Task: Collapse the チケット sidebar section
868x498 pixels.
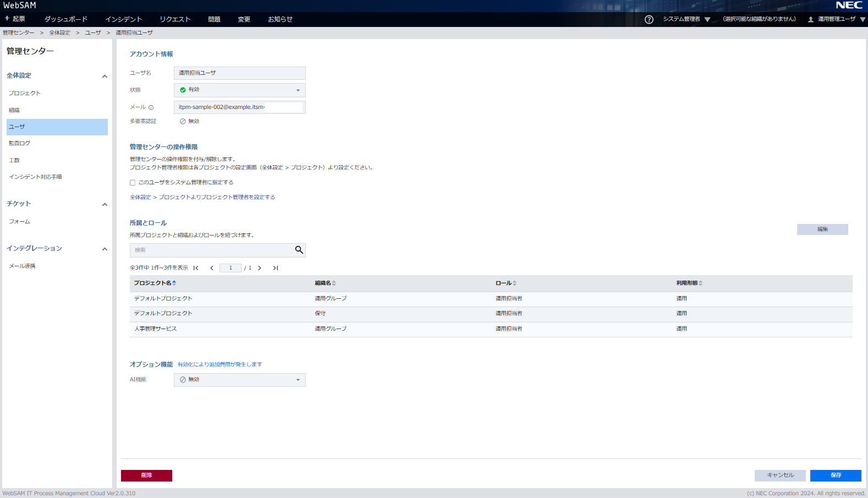Action: (x=105, y=205)
